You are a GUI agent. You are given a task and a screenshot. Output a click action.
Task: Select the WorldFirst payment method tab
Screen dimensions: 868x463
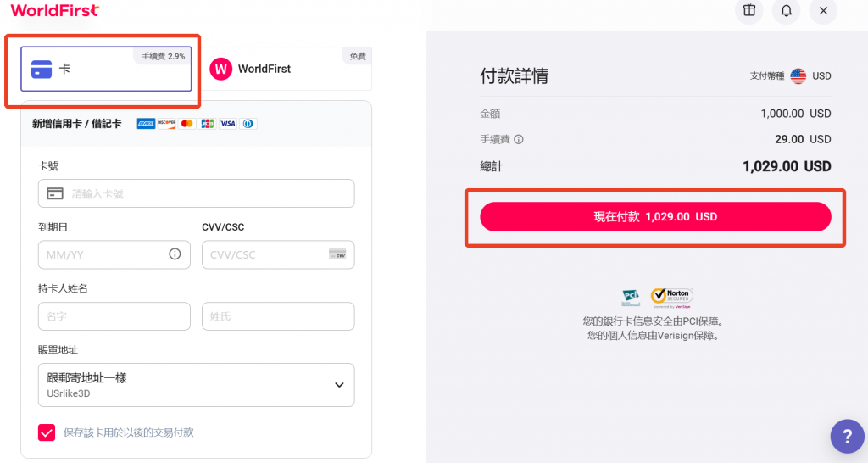point(287,69)
